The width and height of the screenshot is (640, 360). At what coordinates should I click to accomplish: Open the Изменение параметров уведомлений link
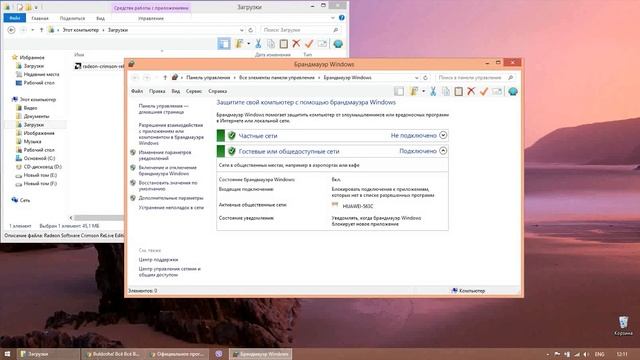[x=164, y=155]
